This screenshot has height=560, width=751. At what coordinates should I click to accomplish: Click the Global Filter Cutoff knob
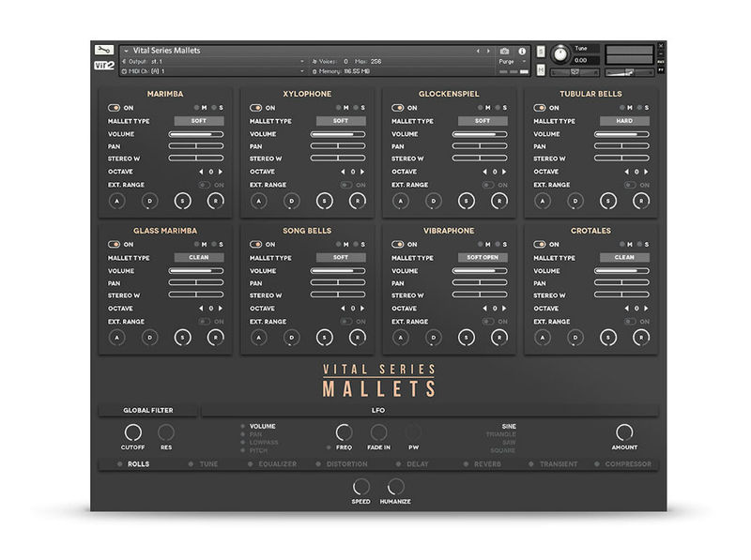pyautogui.click(x=132, y=432)
